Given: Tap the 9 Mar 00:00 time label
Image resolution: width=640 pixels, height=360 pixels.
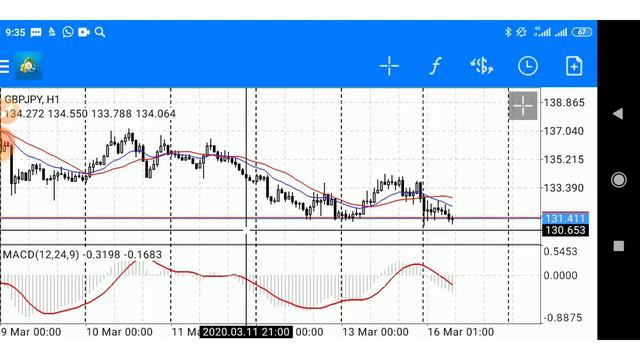Looking at the screenshot, I should pyautogui.click(x=31, y=332).
